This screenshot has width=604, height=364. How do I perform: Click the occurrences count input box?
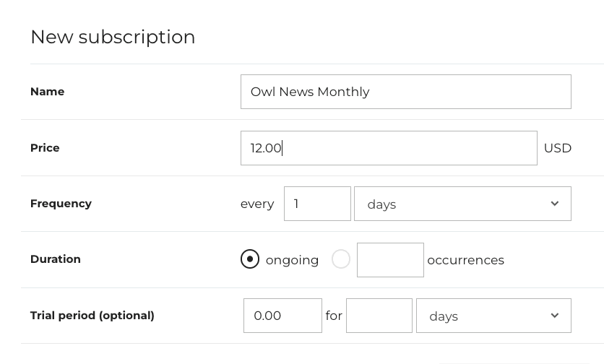pos(390,260)
